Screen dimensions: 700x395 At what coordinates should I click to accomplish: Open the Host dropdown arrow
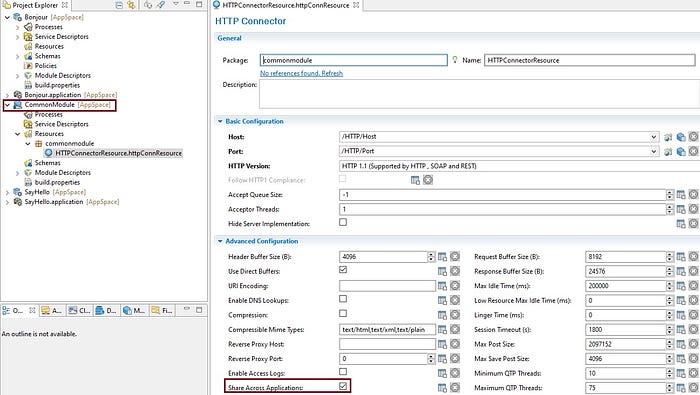pos(654,137)
